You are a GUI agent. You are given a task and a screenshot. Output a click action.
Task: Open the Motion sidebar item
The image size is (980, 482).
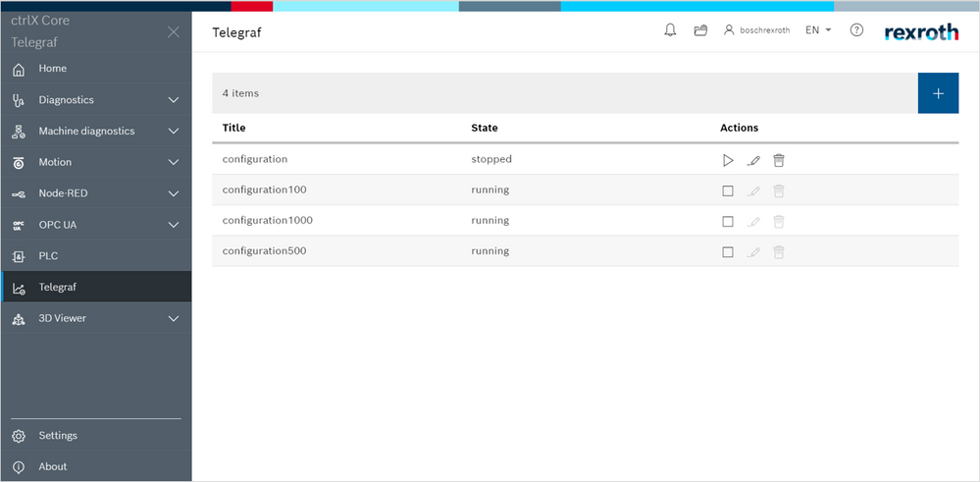click(96, 163)
